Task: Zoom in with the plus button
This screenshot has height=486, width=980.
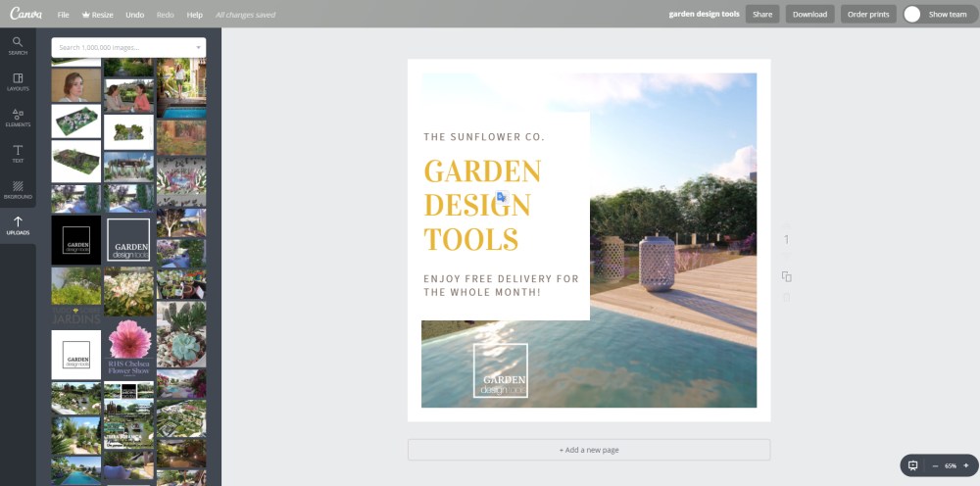Action: pos(965,464)
